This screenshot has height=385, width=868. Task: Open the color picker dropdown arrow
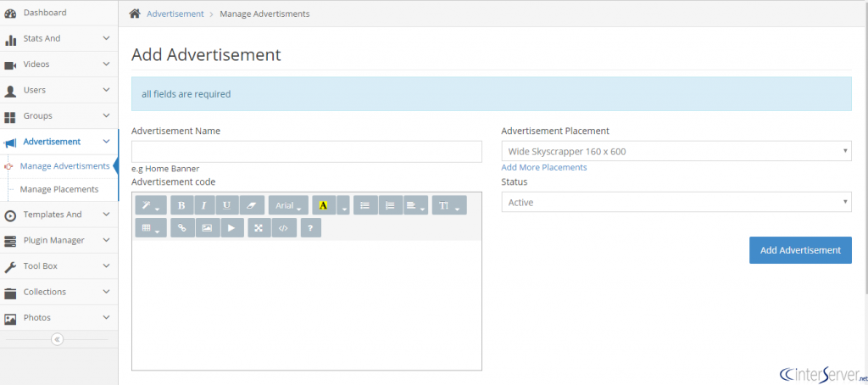[343, 205]
